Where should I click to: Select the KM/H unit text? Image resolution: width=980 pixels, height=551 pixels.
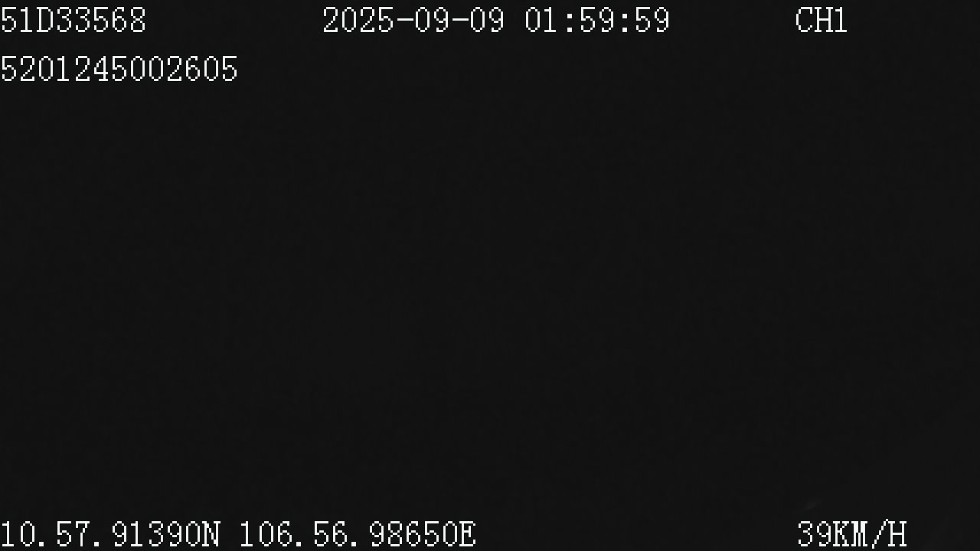(870, 534)
